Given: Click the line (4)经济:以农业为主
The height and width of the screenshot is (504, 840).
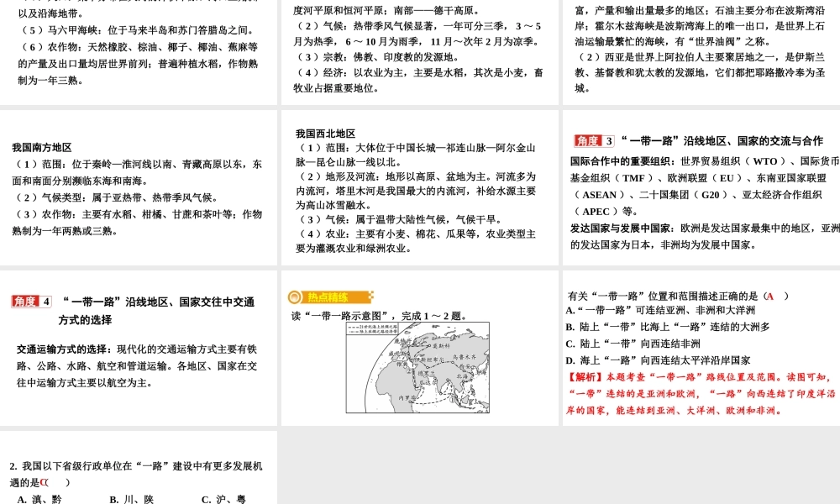Looking at the screenshot, I should pos(418,72).
